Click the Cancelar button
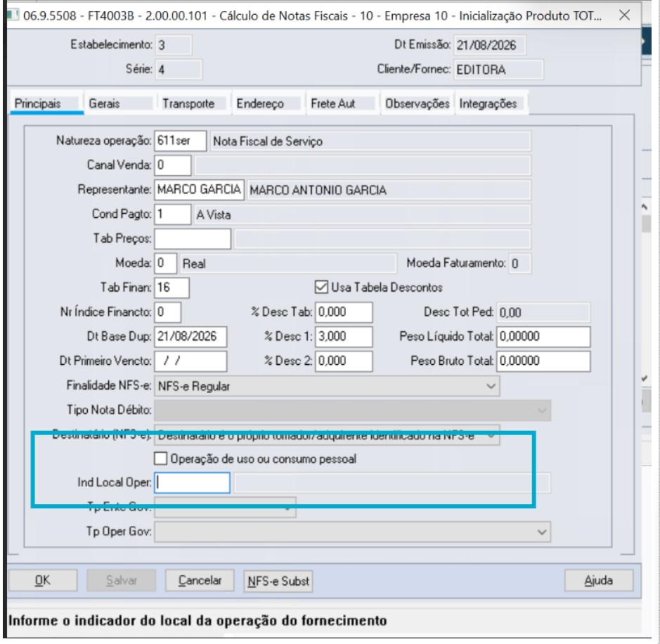The width and height of the screenshot is (660, 644). tap(200, 581)
